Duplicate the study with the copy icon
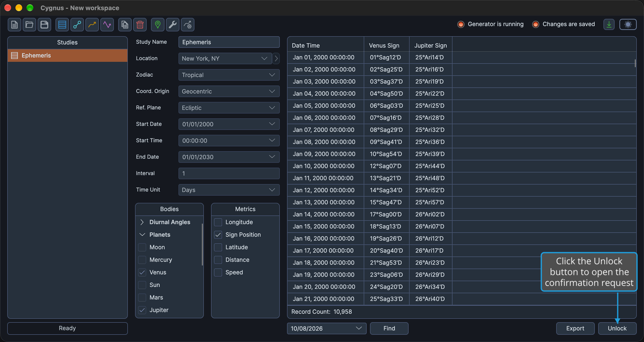The image size is (644, 342). coord(125,25)
